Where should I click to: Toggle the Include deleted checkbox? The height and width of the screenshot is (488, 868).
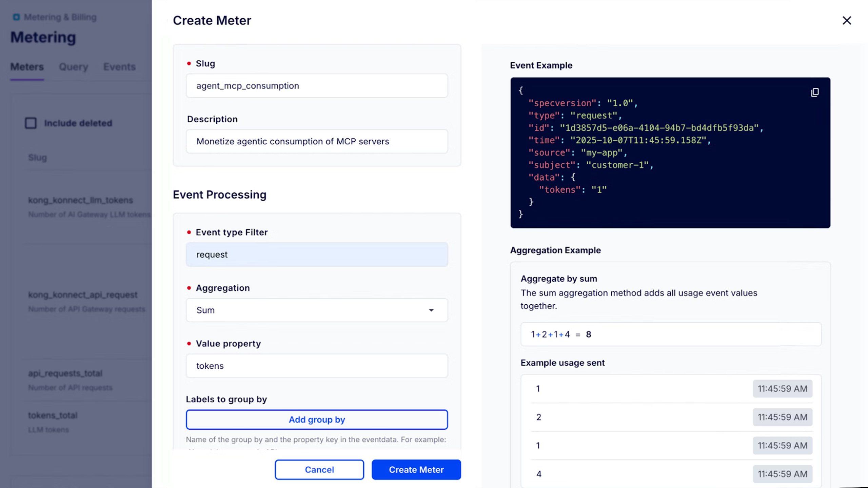pos(31,123)
